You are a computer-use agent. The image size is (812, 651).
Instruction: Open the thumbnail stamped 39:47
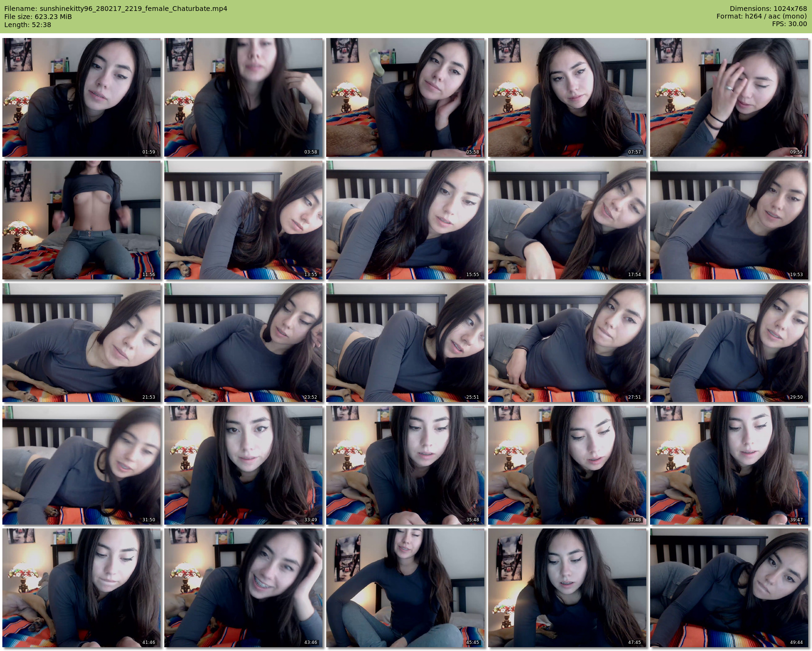coord(729,465)
